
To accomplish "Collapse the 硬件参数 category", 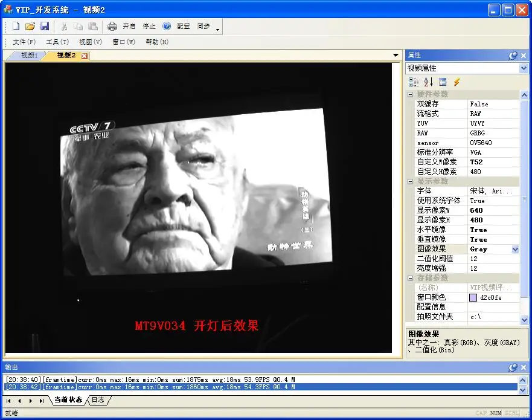I will pos(410,94).
